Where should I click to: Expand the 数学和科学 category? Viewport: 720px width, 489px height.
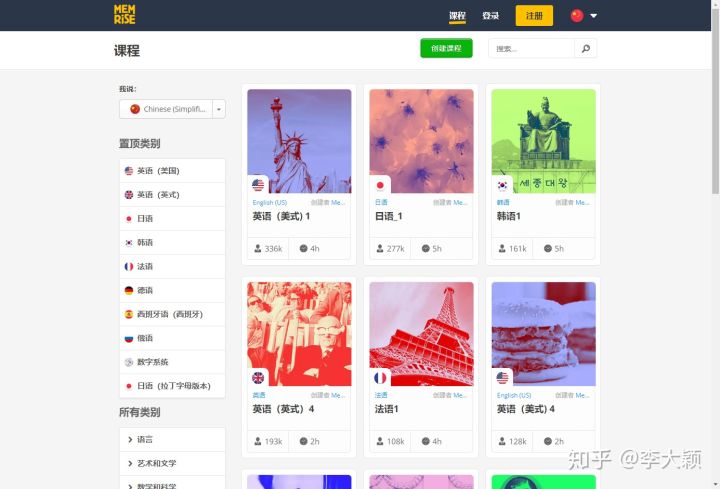click(x=172, y=483)
